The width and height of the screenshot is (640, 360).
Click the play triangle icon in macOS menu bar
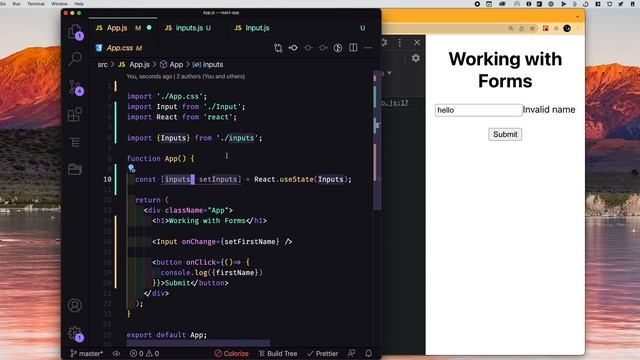click(563, 4)
